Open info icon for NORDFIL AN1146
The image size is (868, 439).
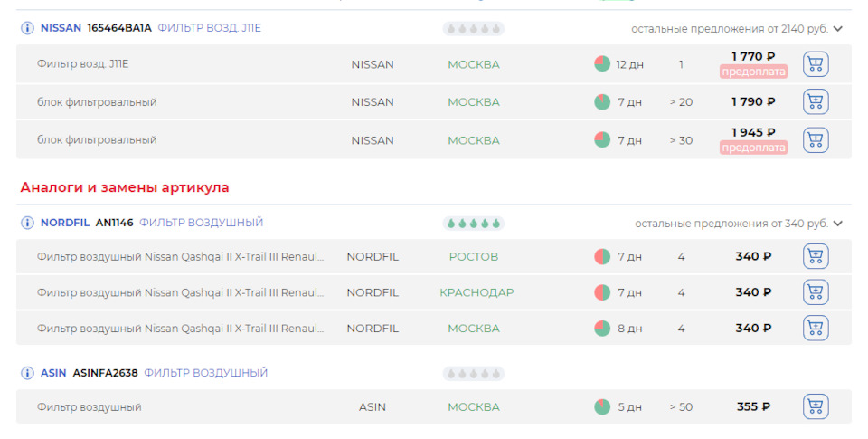pyautogui.click(x=27, y=223)
